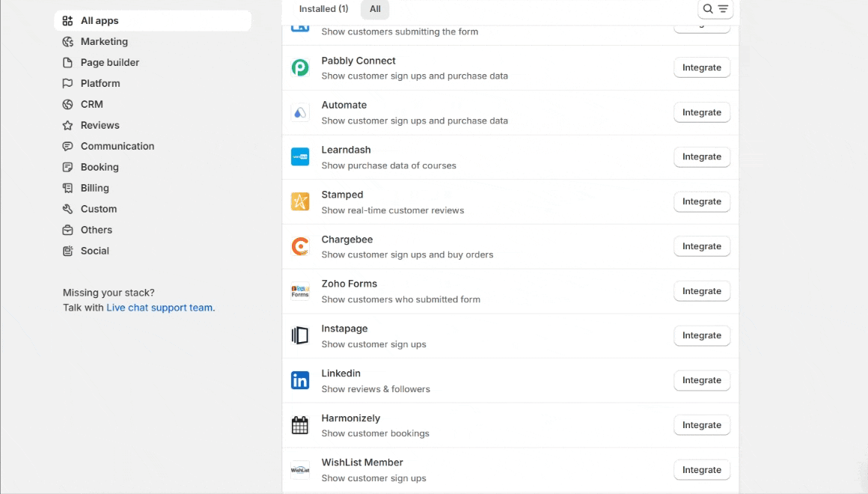This screenshot has width=868, height=494.
Task: Click the Linkedin app icon
Action: pyautogui.click(x=300, y=380)
